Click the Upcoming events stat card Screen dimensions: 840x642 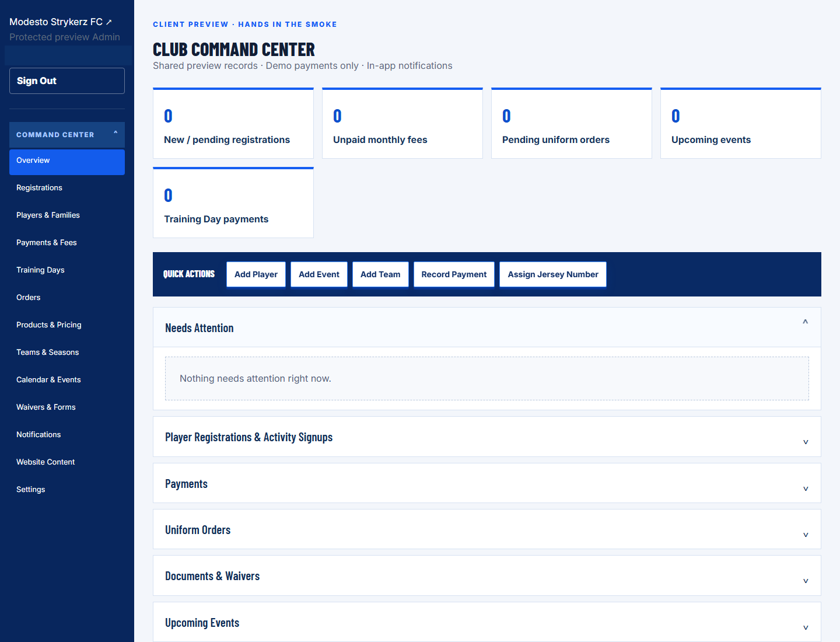tap(741, 123)
